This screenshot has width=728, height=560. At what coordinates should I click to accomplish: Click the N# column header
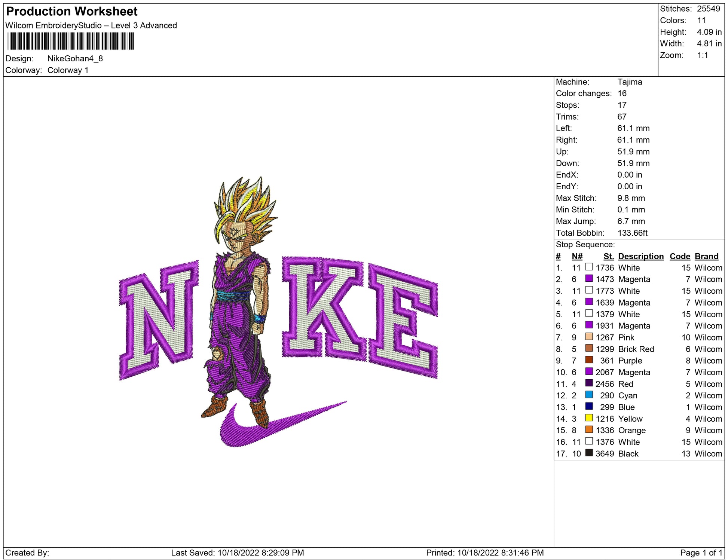[x=577, y=256]
